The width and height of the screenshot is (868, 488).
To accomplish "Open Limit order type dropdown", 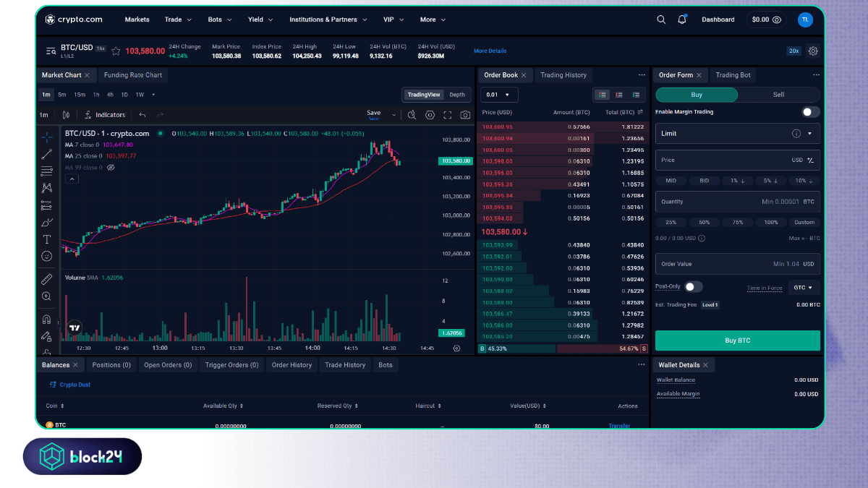I will click(x=738, y=134).
